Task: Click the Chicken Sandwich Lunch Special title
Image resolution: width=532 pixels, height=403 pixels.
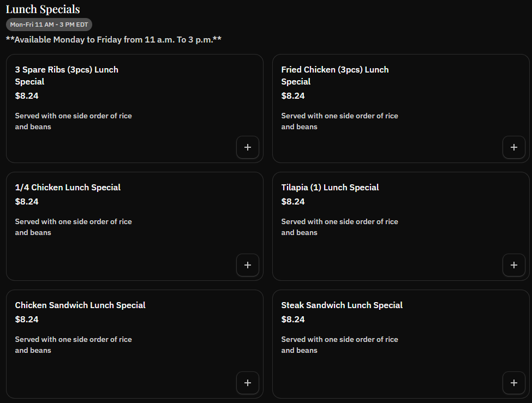Action: pyautogui.click(x=80, y=305)
